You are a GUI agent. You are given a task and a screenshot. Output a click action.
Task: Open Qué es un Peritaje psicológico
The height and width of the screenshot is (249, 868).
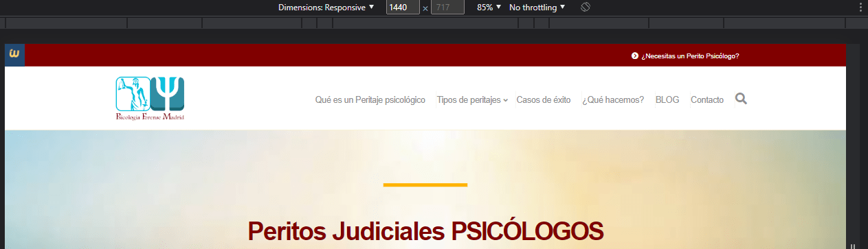[x=370, y=99]
